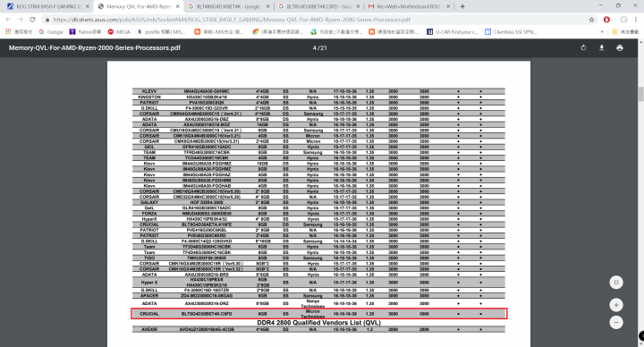Click AVEXIR vendor cell
Viewport: 644px width, 347px height.
(x=149, y=329)
